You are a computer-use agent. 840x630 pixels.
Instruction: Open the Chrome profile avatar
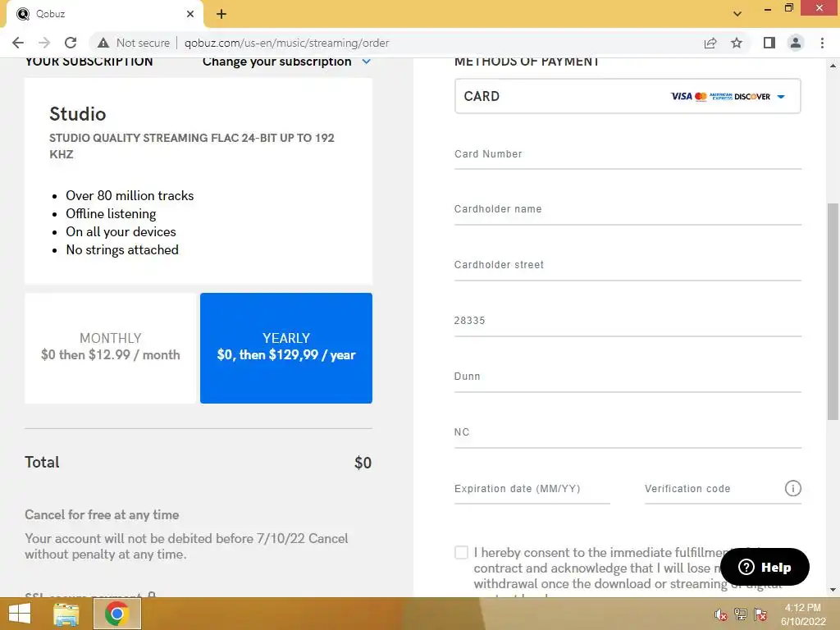pyautogui.click(x=796, y=43)
